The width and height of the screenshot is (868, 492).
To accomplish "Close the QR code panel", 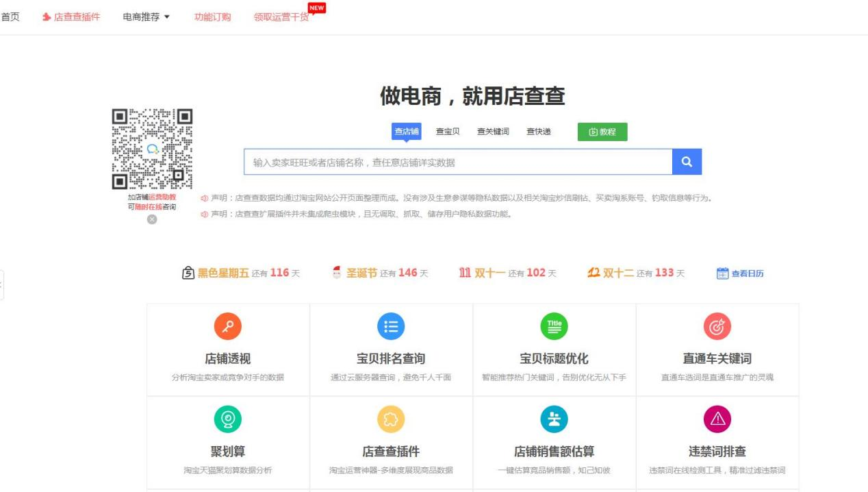I will point(152,219).
